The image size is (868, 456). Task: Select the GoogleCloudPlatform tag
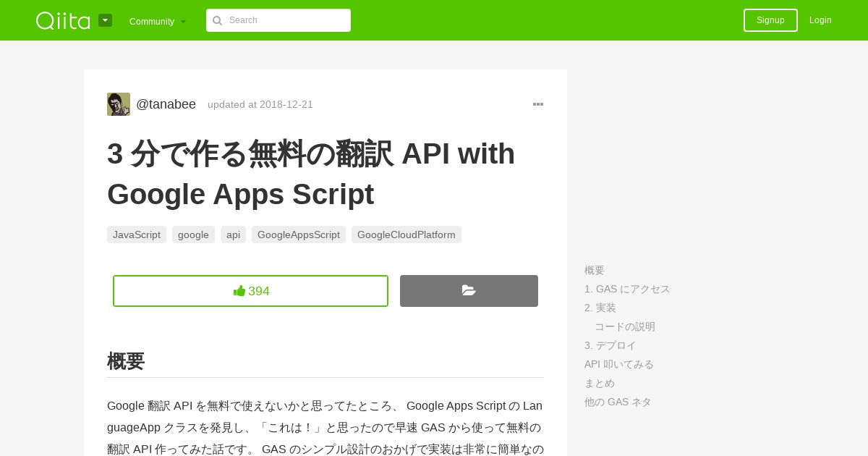click(x=407, y=235)
